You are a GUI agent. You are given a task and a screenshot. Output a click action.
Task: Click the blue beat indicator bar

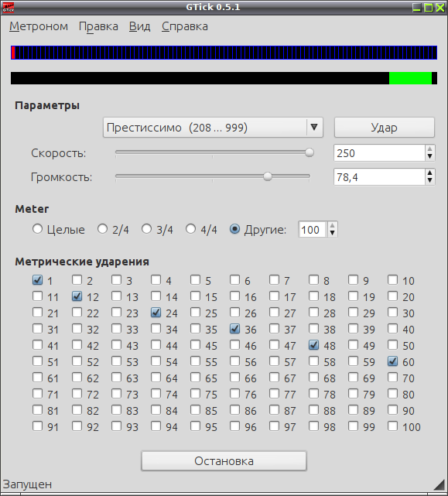[x=224, y=53]
